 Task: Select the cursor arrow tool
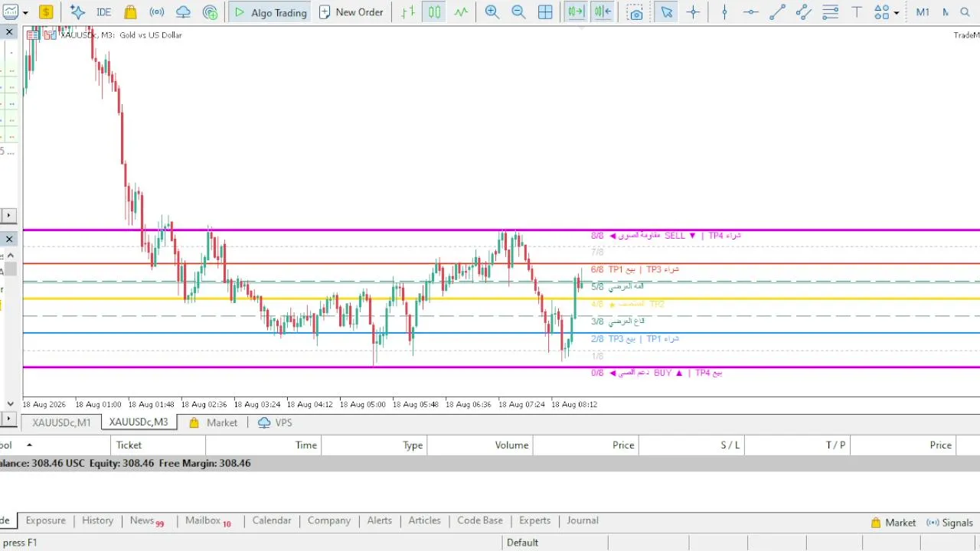click(667, 12)
